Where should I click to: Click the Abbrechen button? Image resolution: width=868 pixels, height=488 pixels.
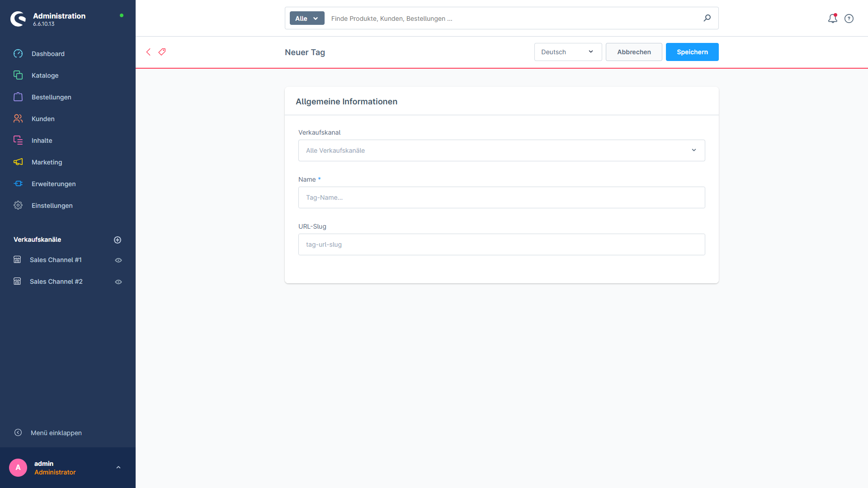coord(634,52)
